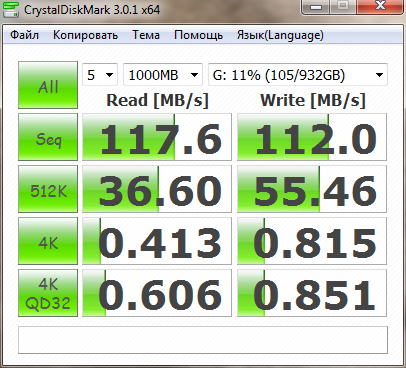406x368 pixels.
Task: Open the Язык(Language) menu
Action: click(280, 35)
